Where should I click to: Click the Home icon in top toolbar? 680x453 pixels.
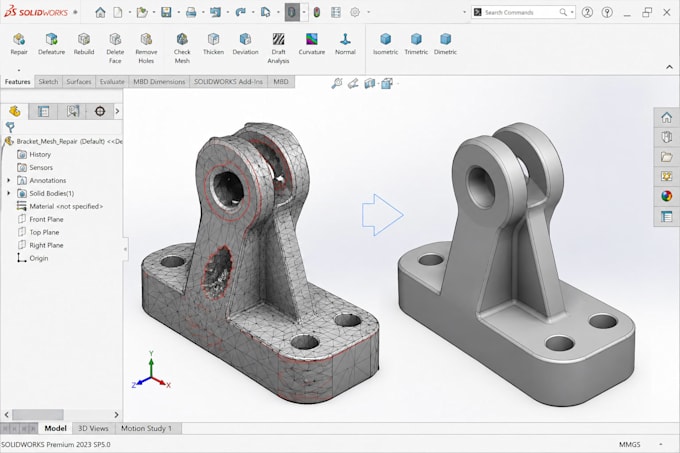click(100, 12)
